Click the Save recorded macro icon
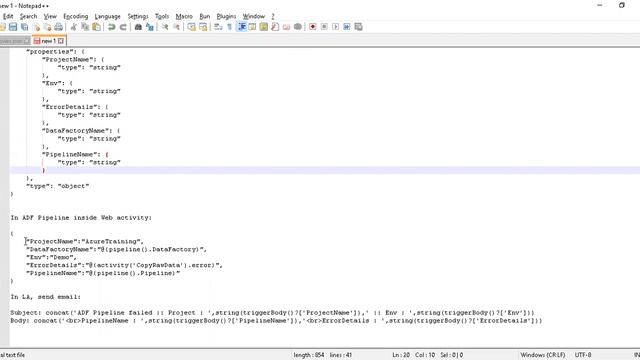Viewport: 640px width, 360px height. pos(358,27)
